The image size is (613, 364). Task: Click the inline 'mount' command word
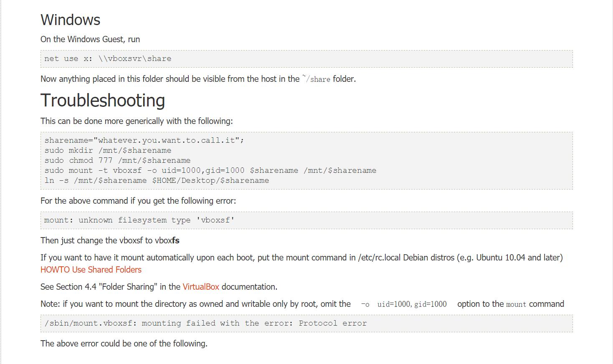tap(516, 304)
